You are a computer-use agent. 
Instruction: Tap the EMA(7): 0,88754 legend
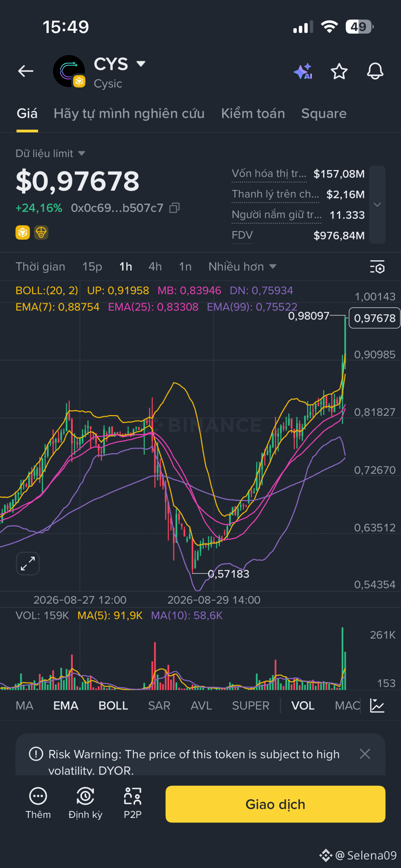(57, 307)
